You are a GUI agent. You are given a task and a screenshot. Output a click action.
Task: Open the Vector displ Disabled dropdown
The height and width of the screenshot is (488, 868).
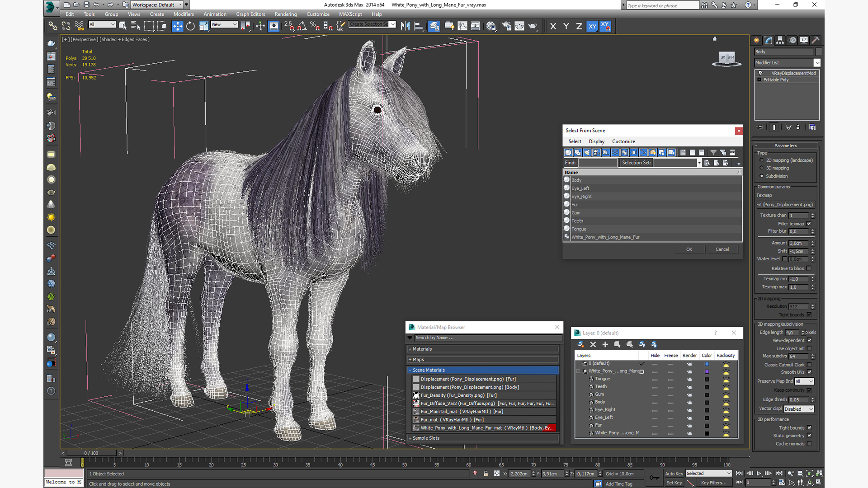pos(798,409)
